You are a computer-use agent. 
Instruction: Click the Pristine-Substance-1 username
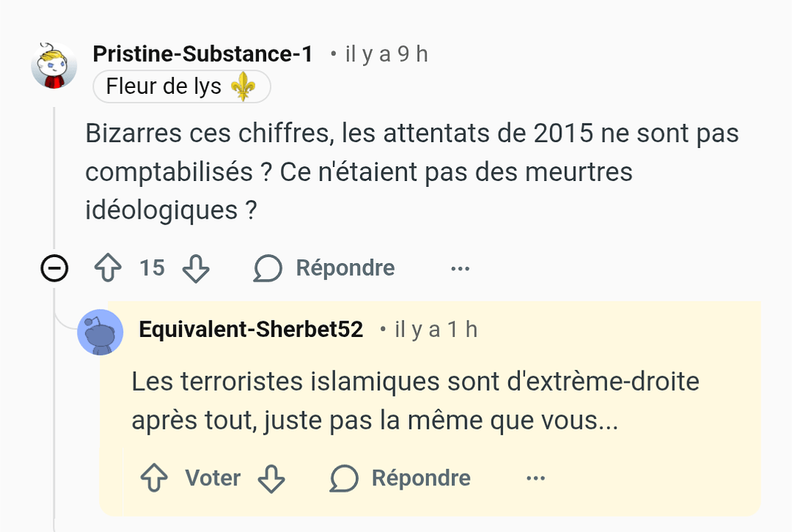click(x=203, y=54)
